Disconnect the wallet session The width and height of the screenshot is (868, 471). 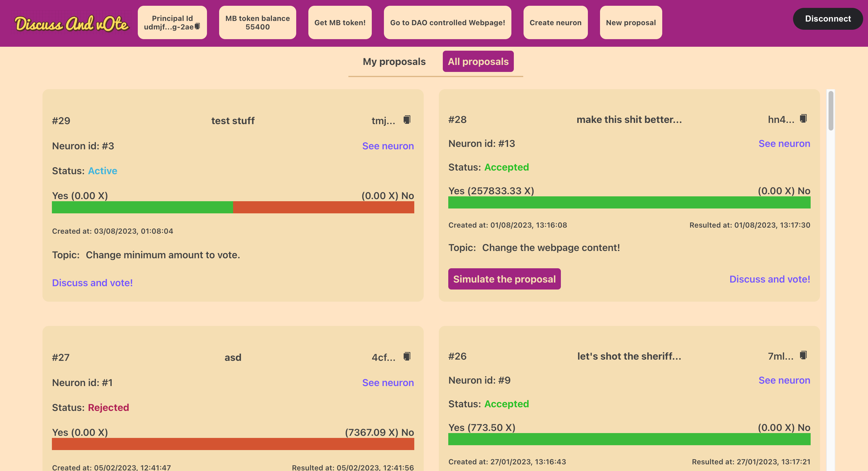tap(827, 19)
